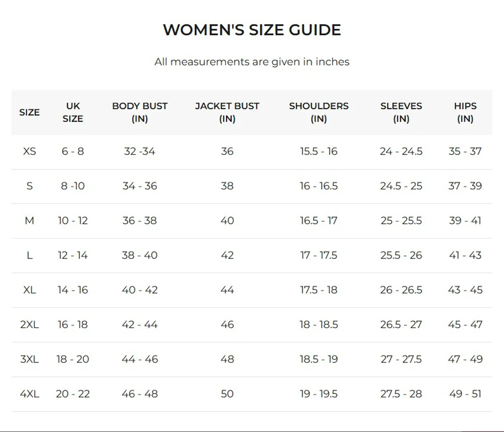Select sleeves value 25.5 - 26
504x432 pixels.
(401, 256)
